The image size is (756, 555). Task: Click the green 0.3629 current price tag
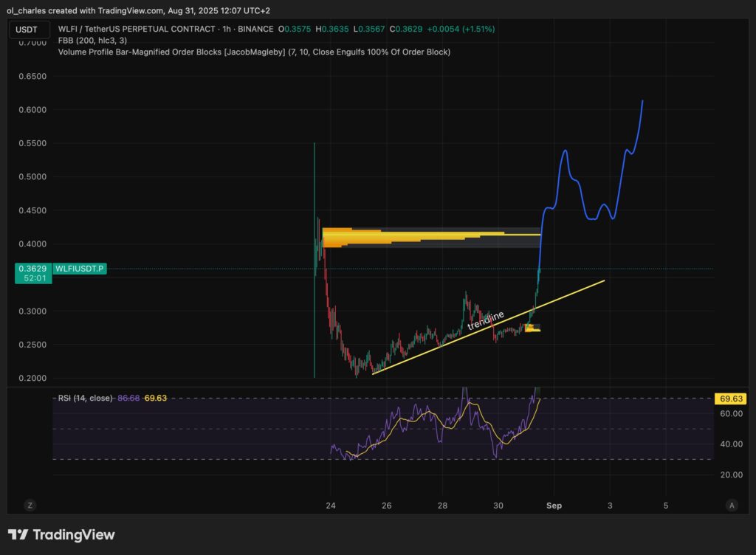pyautogui.click(x=30, y=274)
